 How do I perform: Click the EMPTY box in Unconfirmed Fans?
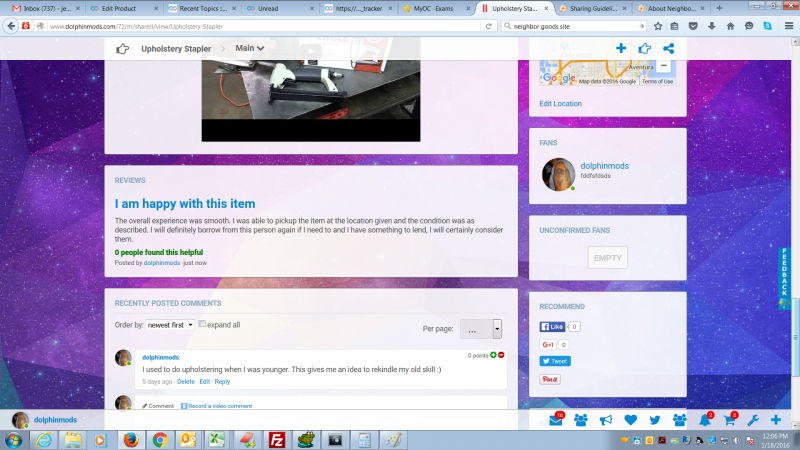tap(608, 258)
